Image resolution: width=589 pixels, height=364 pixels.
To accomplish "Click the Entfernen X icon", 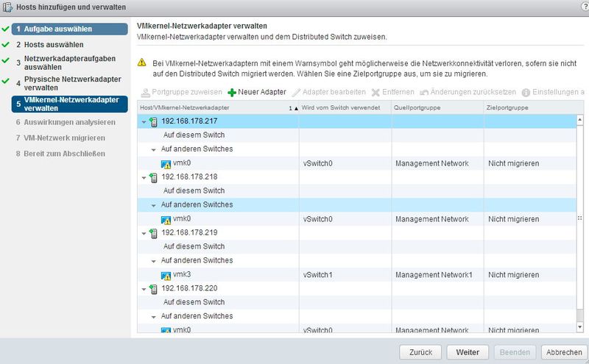I will coord(375,93).
